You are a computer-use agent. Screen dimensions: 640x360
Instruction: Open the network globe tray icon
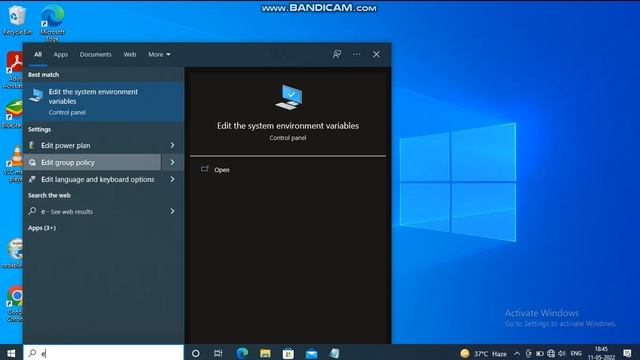551,353
